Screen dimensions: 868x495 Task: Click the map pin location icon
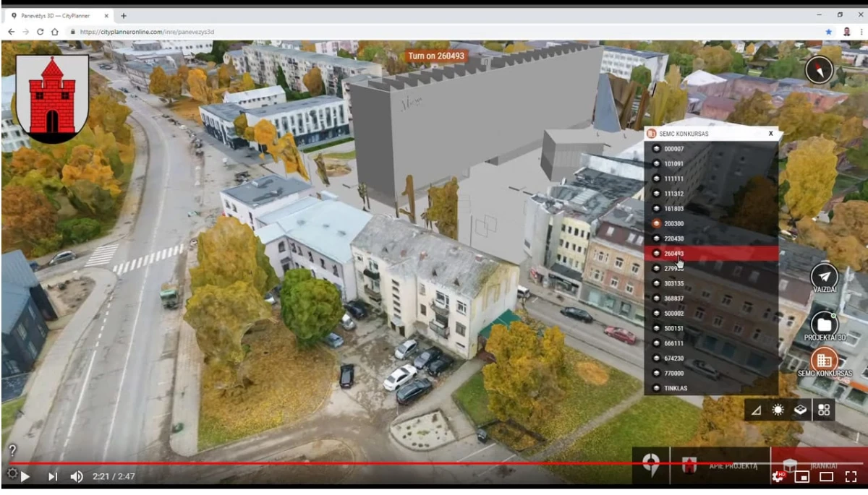tap(651, 465)
